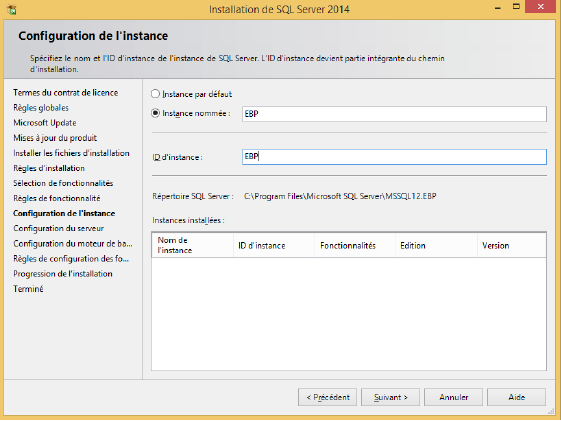Image resolution: width=561 pixels, height=421 pixels.
Task: Click the Fonctionnalités column header
Action: tap(355, 245)
